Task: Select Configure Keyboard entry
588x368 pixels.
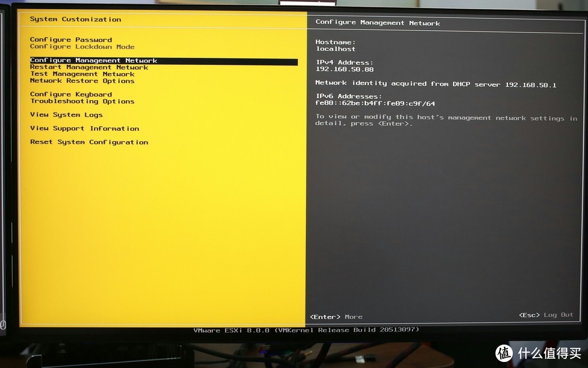Action: 71,94
